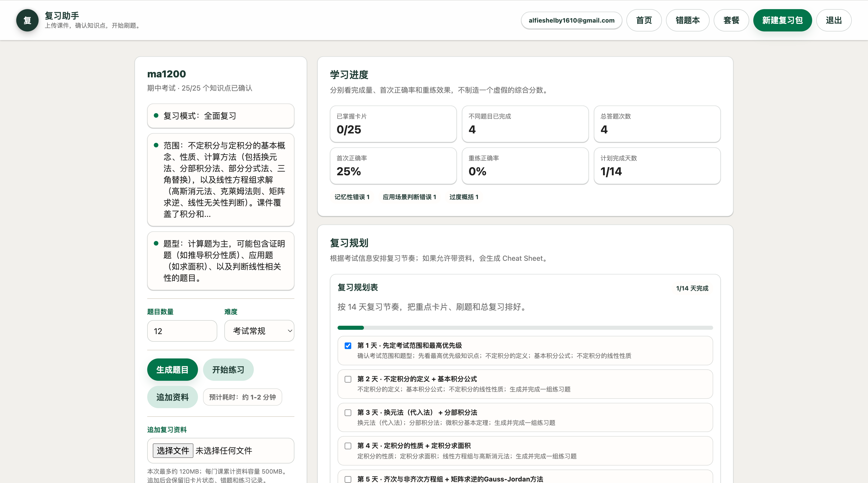Click the ma1200 course title
Screen dimensions: 868x483
(x=166, y=74)
